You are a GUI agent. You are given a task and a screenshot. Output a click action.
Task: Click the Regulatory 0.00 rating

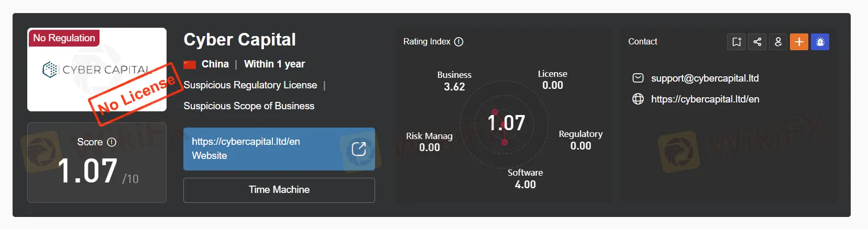[580, 140]
